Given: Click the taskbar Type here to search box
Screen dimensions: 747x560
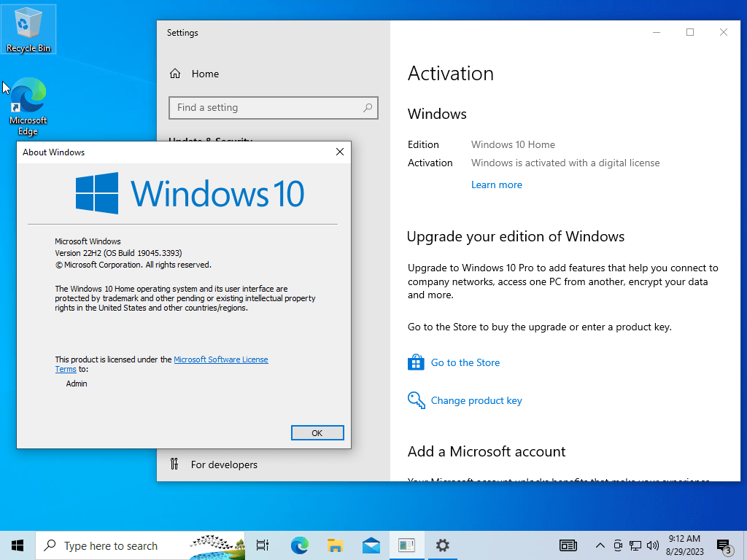Looking at the screenshot, I should [141, 545].
